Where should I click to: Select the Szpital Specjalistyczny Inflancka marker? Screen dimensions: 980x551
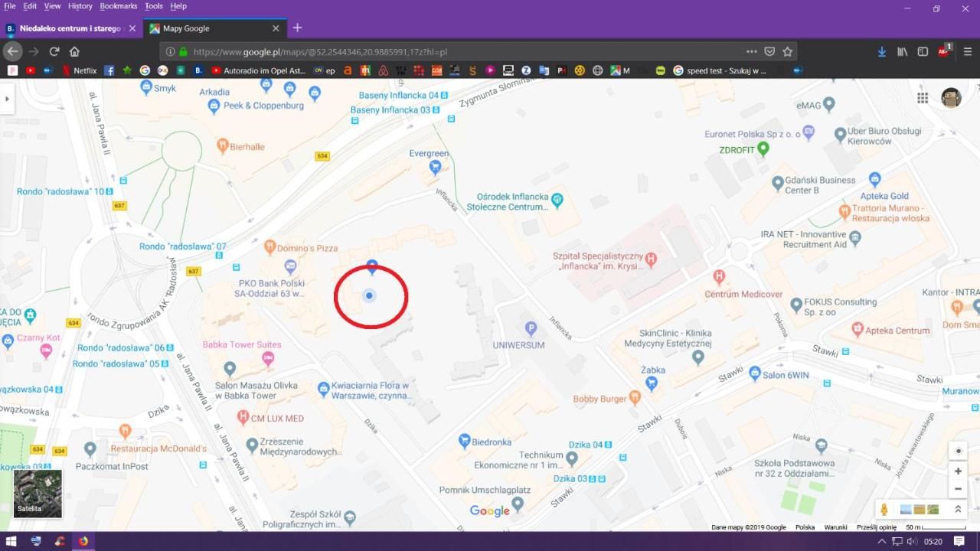[x=652, y=259]
